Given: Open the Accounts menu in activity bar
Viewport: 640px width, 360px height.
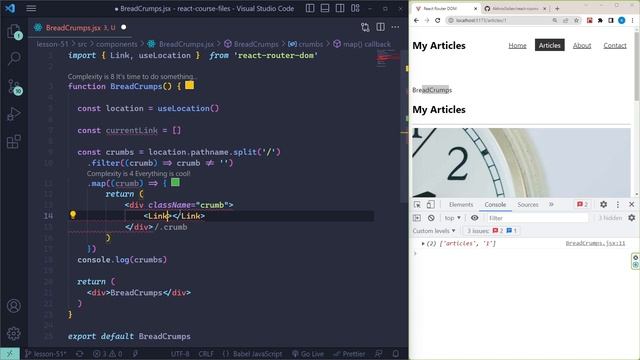Looking at the screenshot, I should pyautogui.click(x=14, y=306).
